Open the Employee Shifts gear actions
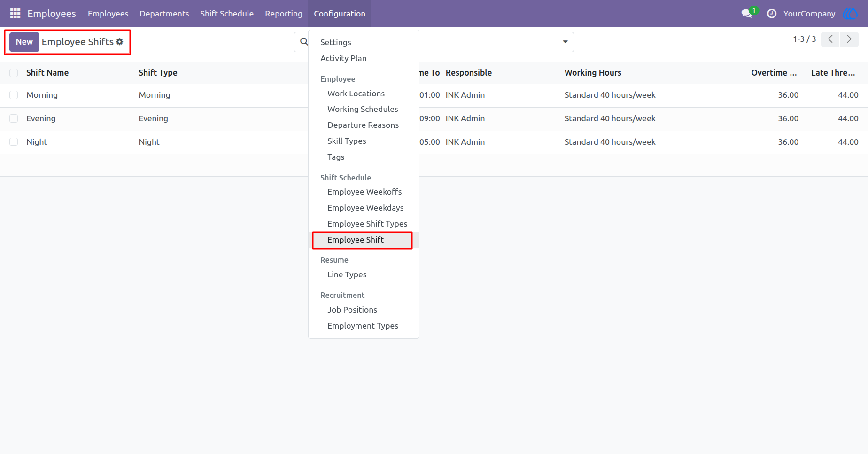Image resolution: width=868 pixels, height=454 pixels. pos(120,42)
